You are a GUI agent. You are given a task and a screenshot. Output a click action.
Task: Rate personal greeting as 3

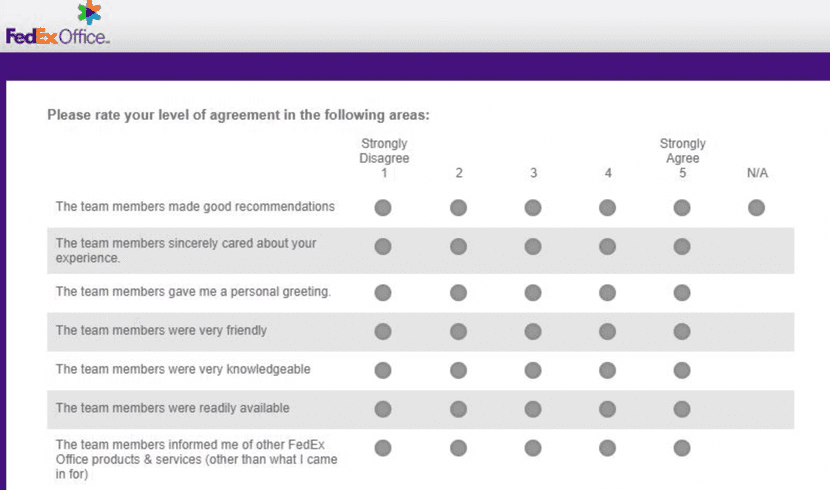point(533,293)
